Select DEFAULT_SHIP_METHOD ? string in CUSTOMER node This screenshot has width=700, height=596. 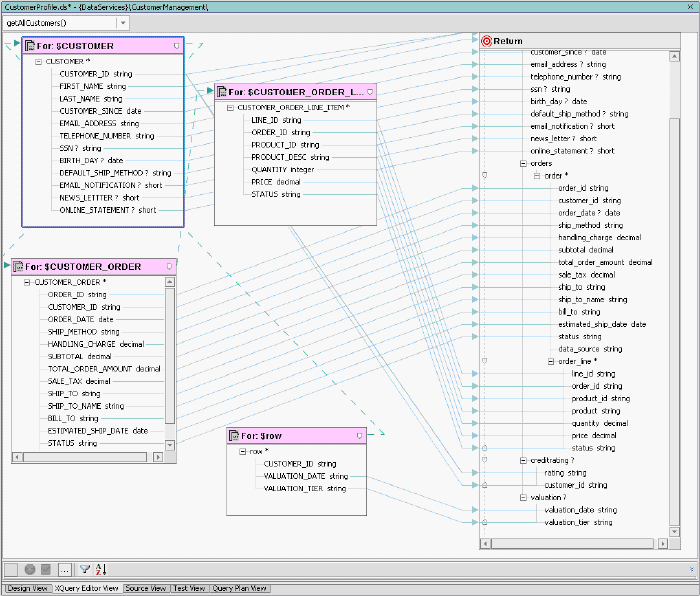(115, 173)
